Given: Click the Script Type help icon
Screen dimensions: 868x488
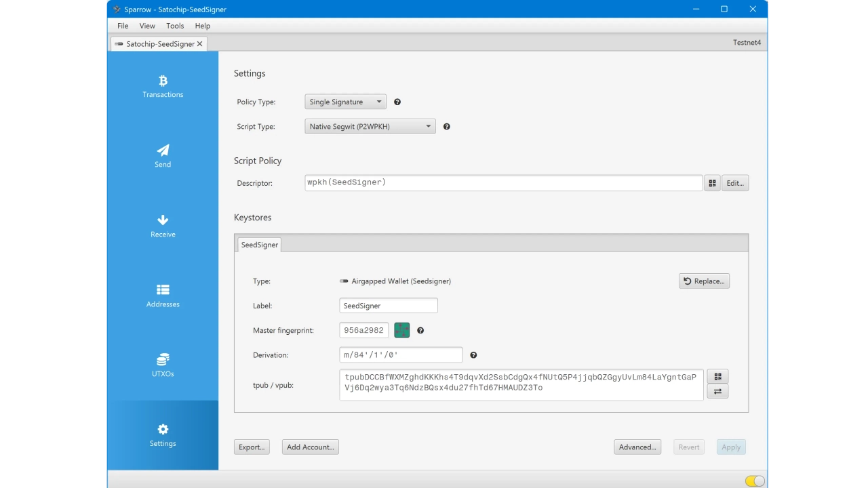Looking at the screenshot, I should click(447, 126).
